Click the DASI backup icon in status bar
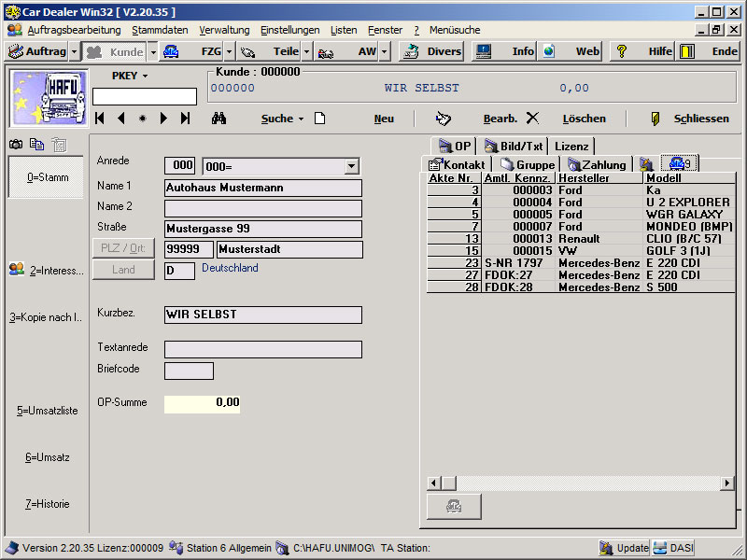The height and width of the screenshot is (560, 747). (x=673, y=548)
